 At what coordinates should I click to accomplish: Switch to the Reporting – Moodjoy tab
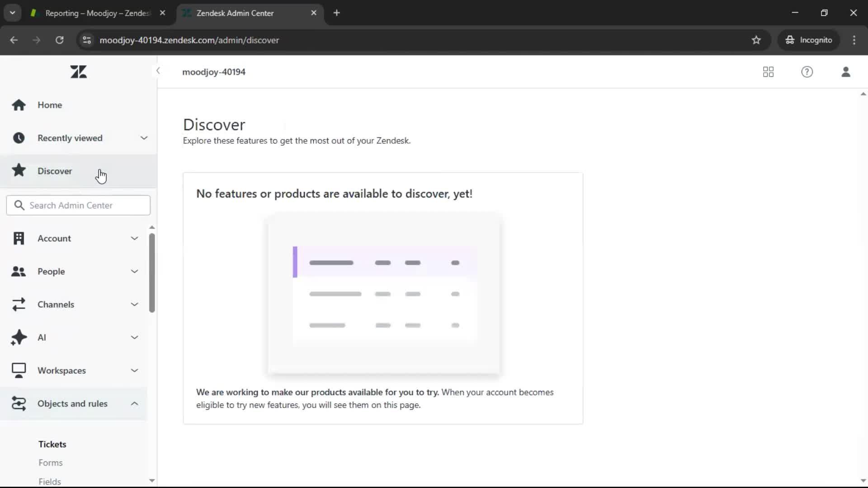(x=93, y=13)
